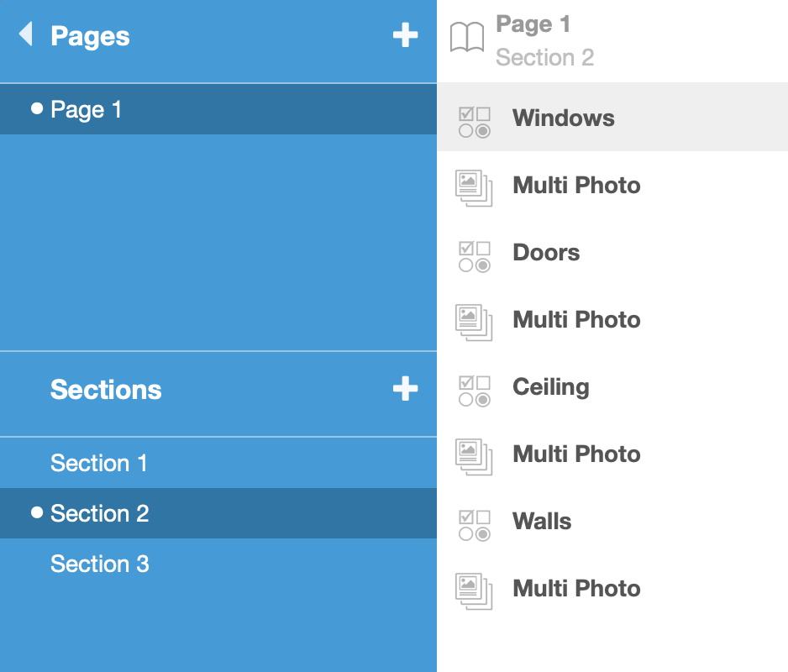788x672 pixels.
Task: Click the choice field icon beside Ceiling
Action: click(474, 391)
